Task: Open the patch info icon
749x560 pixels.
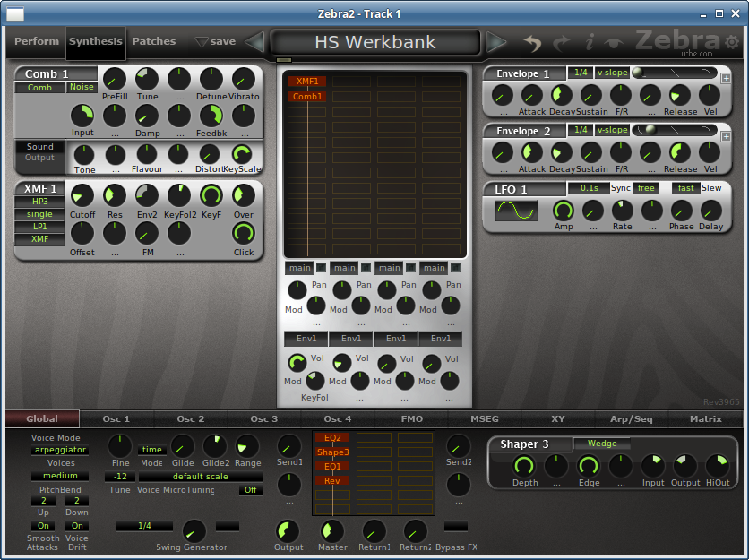Action: point(590,42)
